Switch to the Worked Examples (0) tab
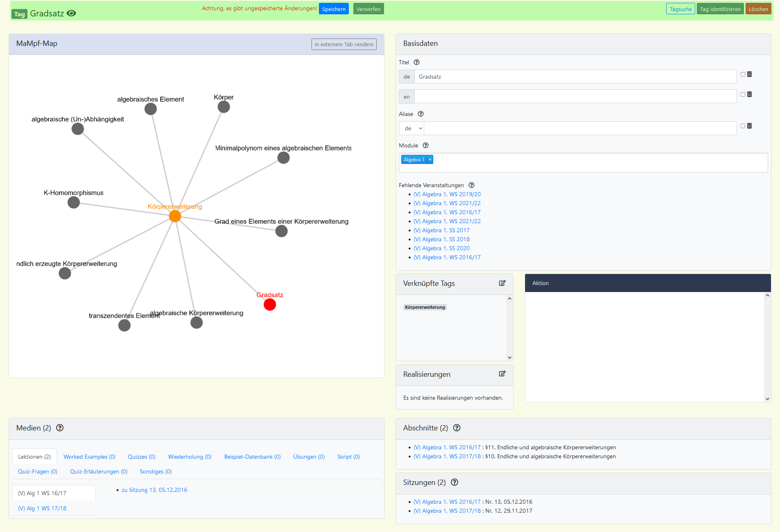Viewport: 780px width, 532px height. point(89,457)
